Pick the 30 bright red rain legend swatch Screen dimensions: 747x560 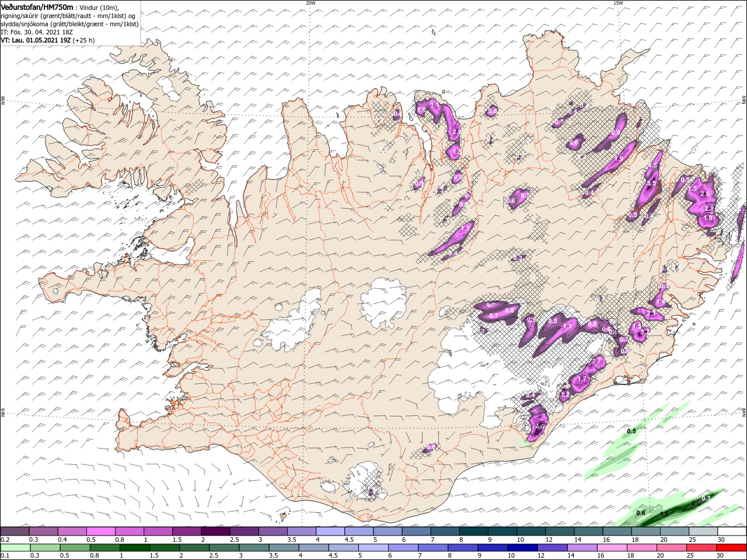732,548
